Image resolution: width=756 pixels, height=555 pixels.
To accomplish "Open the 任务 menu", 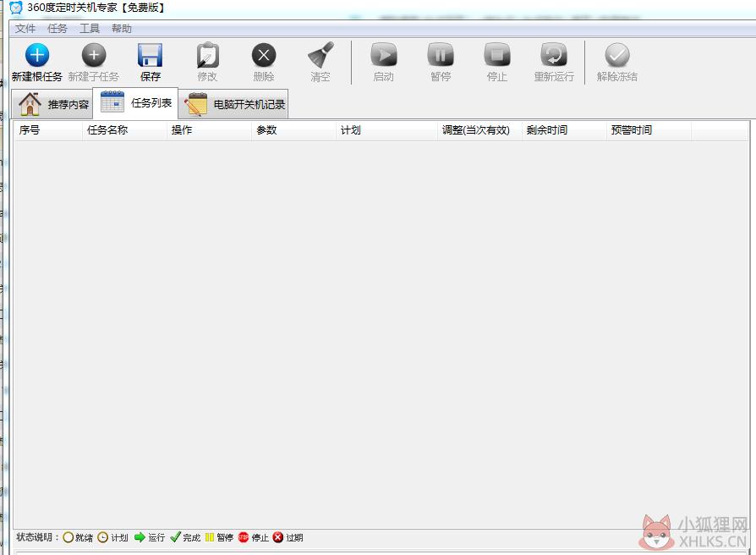I will pyautogui.click(x=58, y=29).
